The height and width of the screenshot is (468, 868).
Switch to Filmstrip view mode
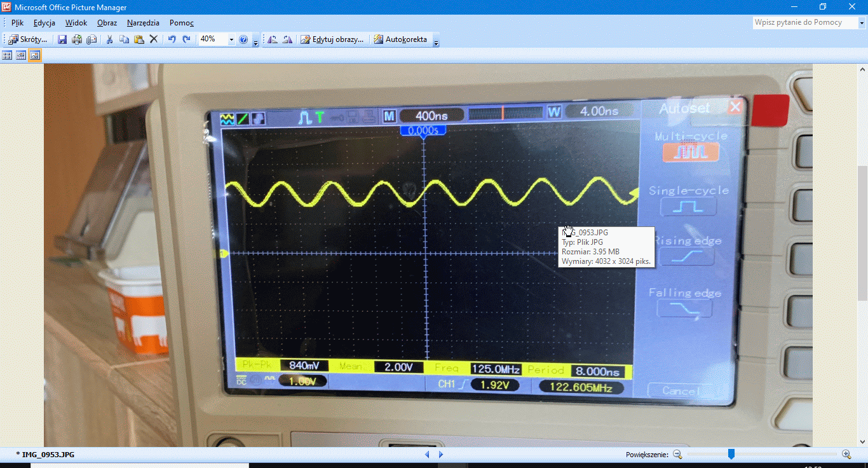click(21, 55)
